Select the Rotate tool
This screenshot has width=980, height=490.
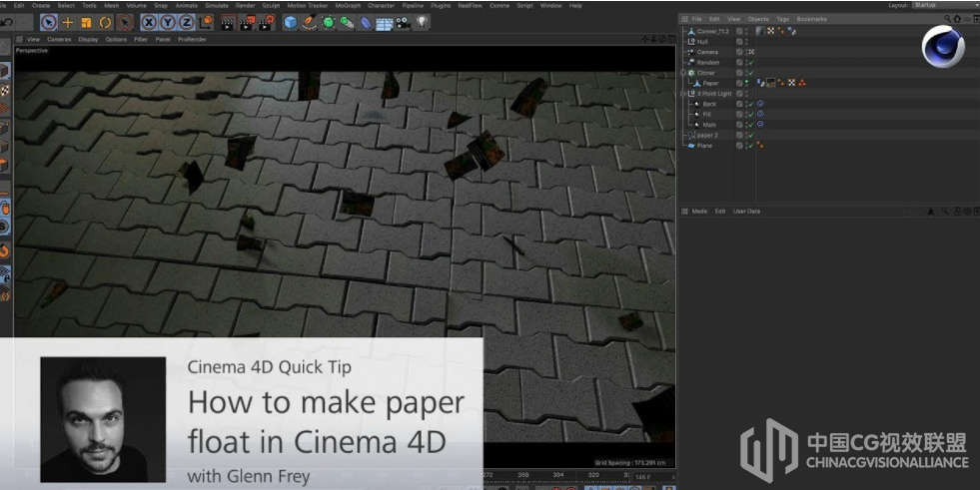(x=105, y=23)
